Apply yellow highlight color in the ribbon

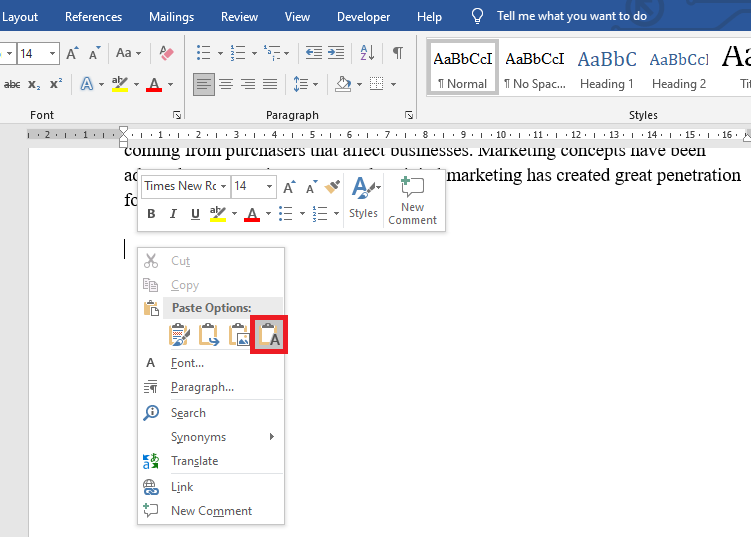point(119,84)
